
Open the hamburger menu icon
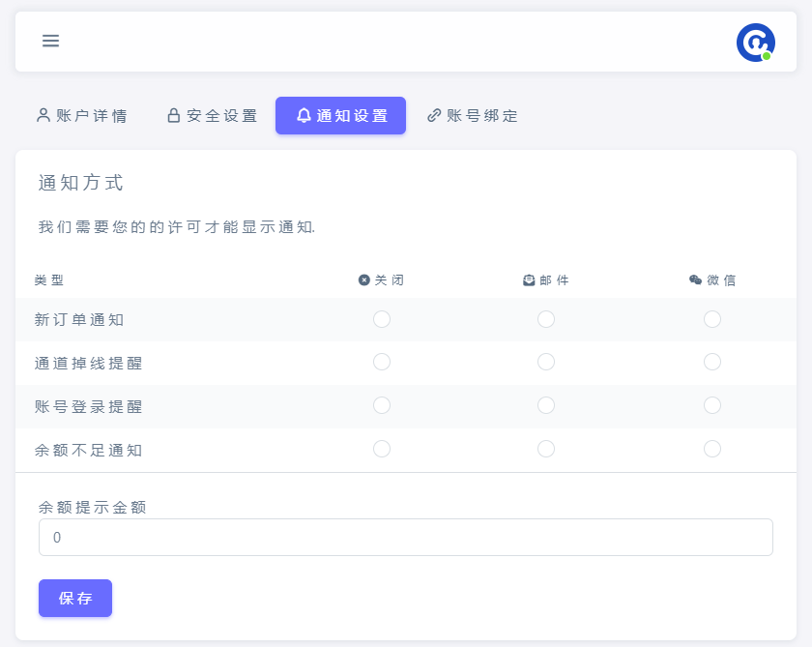[50, 41]
